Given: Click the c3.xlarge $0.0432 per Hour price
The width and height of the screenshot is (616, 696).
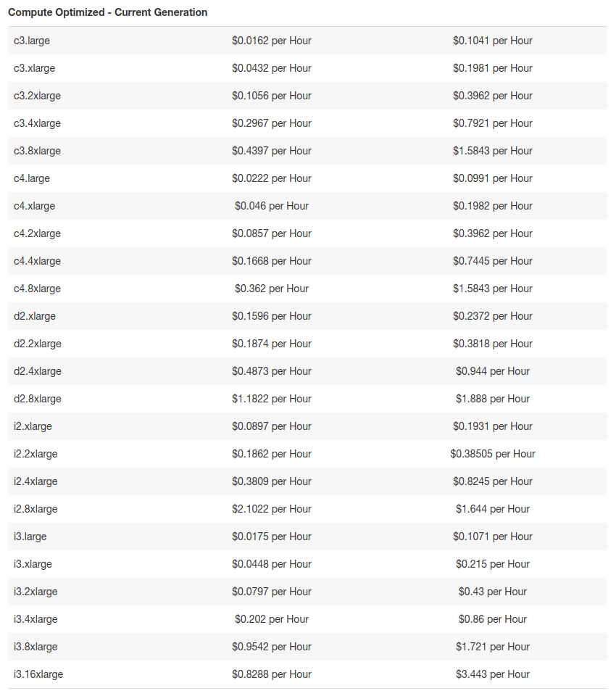Looking at the screenshot, I should tap(272, 68).
